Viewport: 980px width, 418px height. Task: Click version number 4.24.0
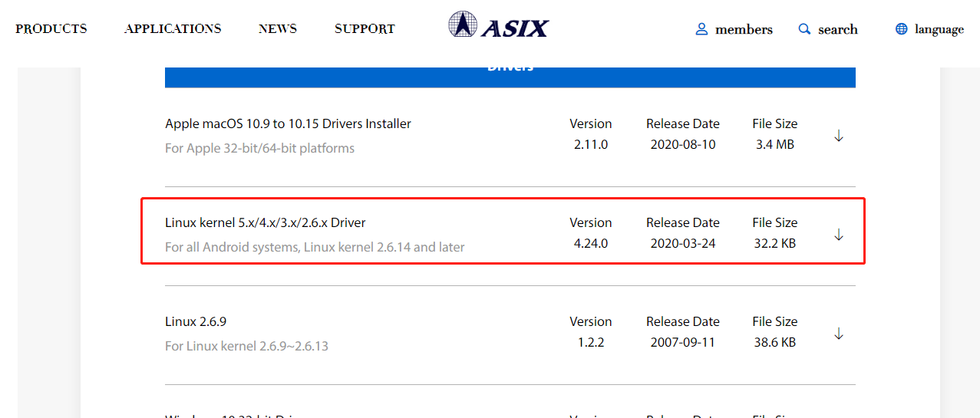coord(591,243)
